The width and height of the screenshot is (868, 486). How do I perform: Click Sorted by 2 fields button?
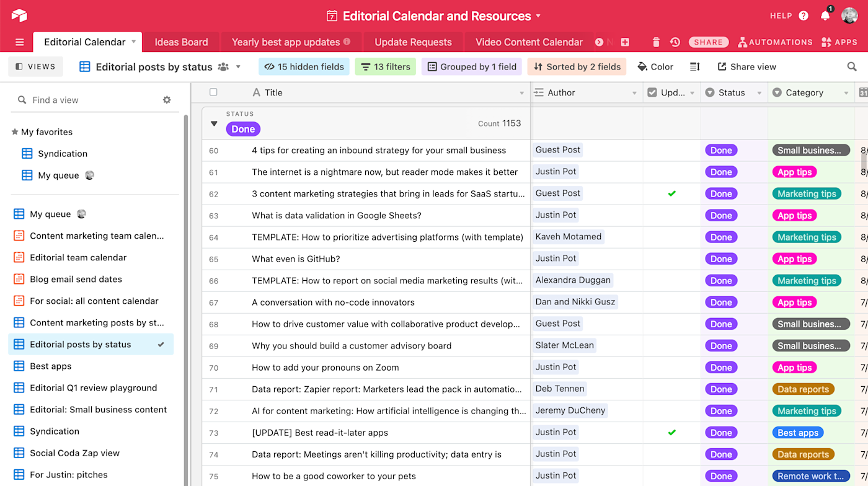coord(577,67)
